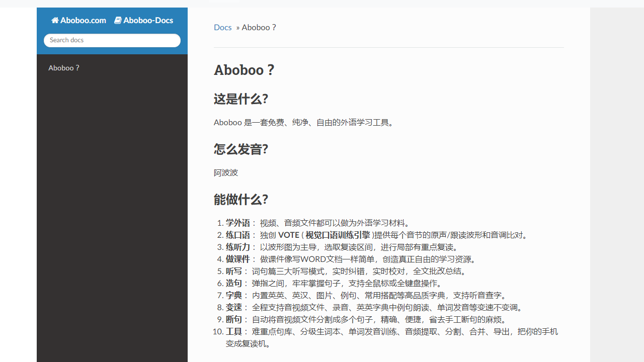Screen dimensions: 644x362
Task: Click the bold '视觉口语训练引擎' text
Action: point(338,235)
